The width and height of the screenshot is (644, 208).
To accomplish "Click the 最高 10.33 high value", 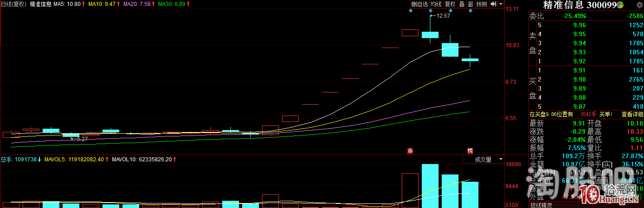I will tap(634, 131).
